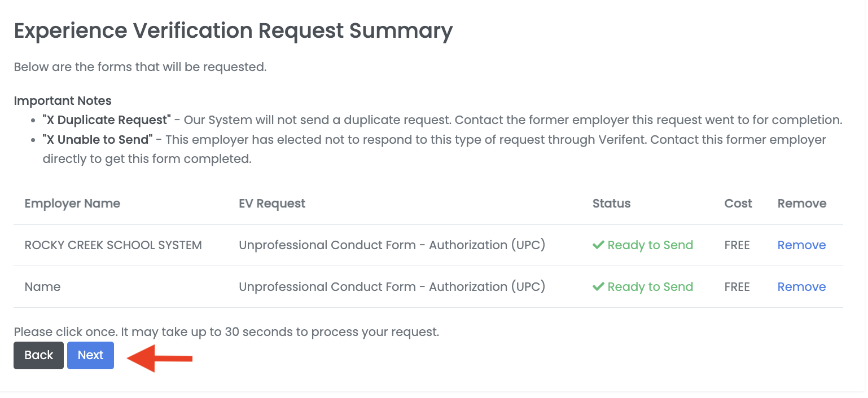Viewport: 868px width, 398px height.
Task: Click the green checkmark beside Rocky Creek's status
Action: (x=598, y=245)
